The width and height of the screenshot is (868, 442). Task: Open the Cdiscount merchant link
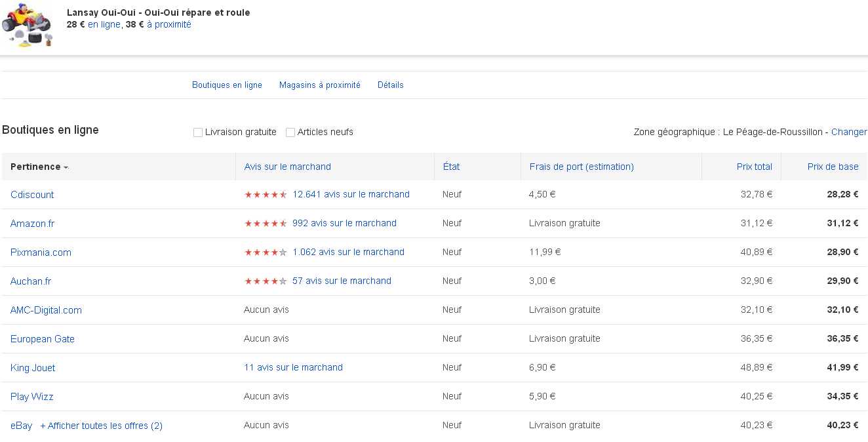pos(32,195)
